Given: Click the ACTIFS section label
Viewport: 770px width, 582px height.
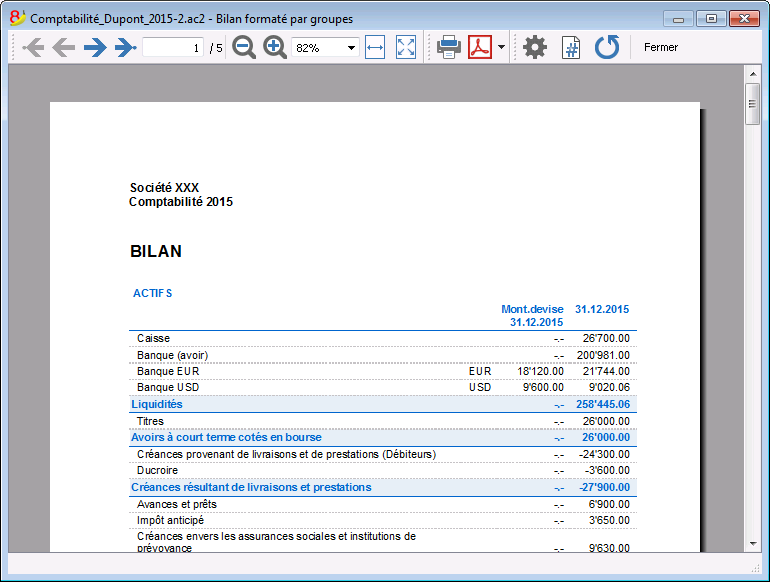Looking at the screenshot, I should [x=152, y=293].
